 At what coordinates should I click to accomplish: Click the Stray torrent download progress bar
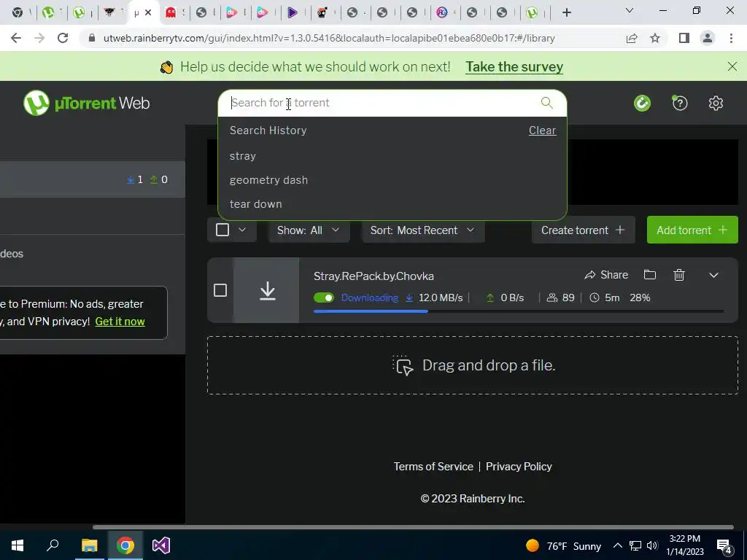pyautogui.click(x=519, y=311)
